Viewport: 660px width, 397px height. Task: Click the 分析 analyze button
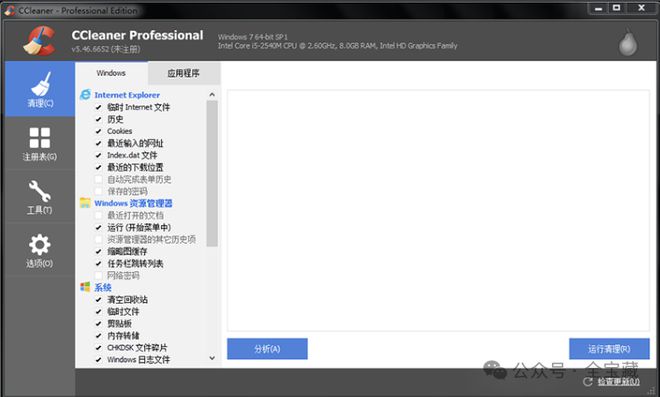(x=267, y=349)
